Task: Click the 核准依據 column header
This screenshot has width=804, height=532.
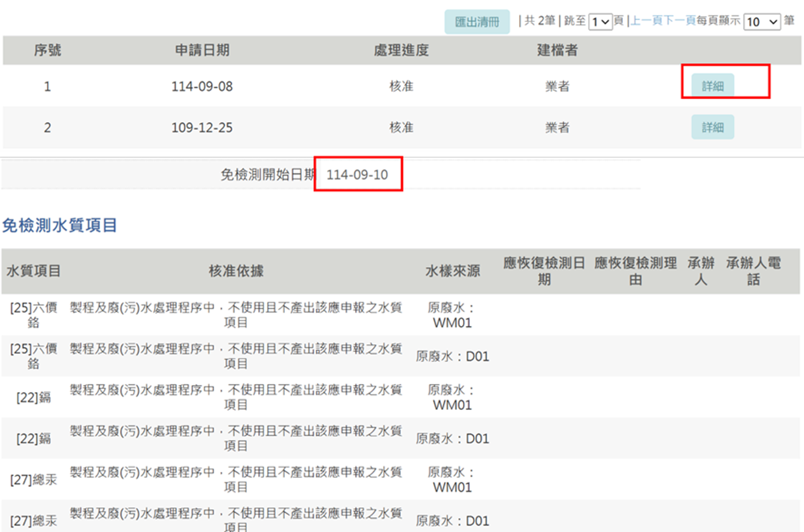Action: point(236,271)
